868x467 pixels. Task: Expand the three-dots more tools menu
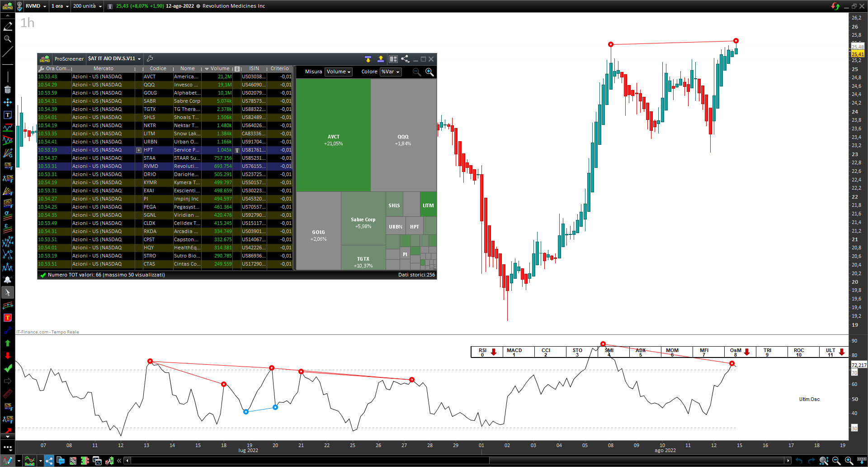[x=8, y=448]
